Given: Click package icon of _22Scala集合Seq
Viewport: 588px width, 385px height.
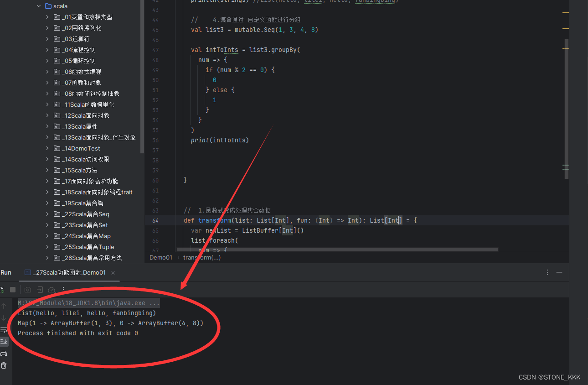Looking at the screenshot, I should [x=57, y=214].
